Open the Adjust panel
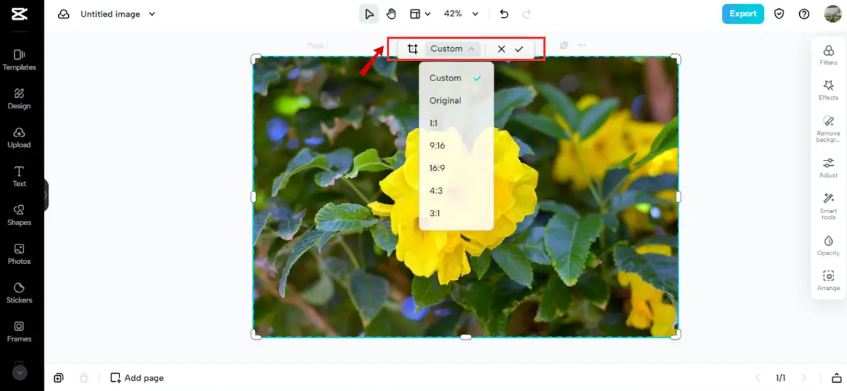The width and height of the screenshot is (847, 391). (828, 168)
